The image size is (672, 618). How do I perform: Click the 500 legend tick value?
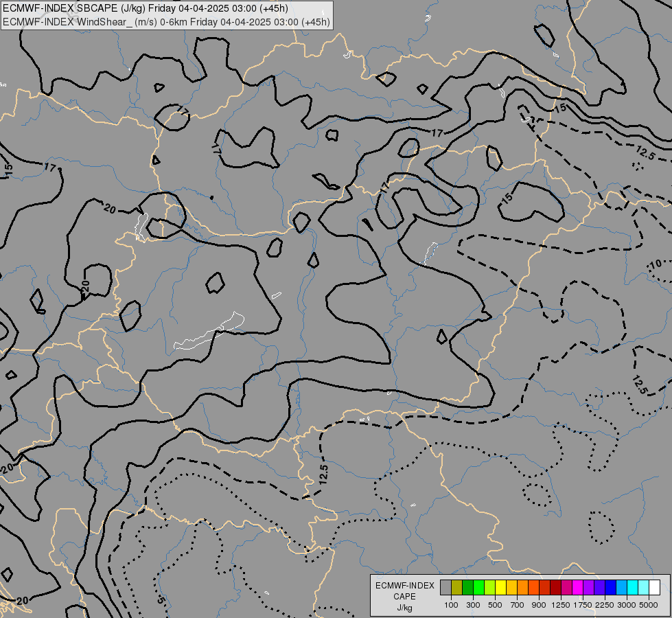pyautogui.click(x=495, y=605)
